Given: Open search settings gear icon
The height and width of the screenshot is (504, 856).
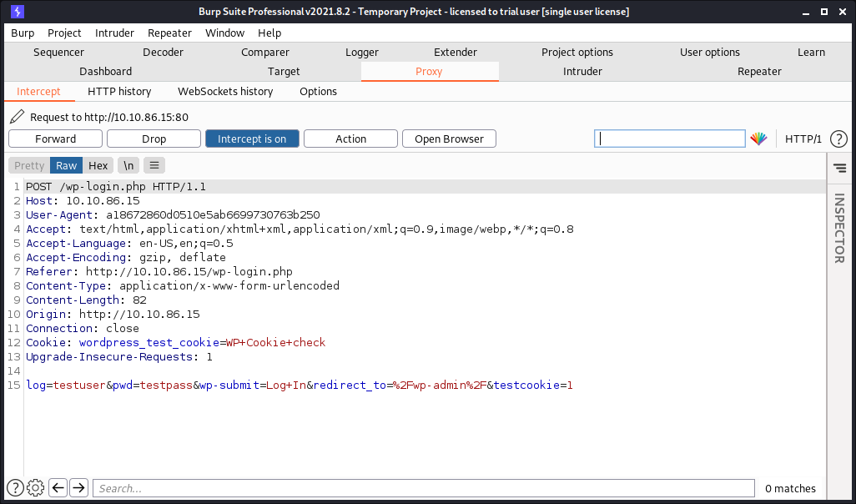Looking at the screenshot, I should (36, 487).
